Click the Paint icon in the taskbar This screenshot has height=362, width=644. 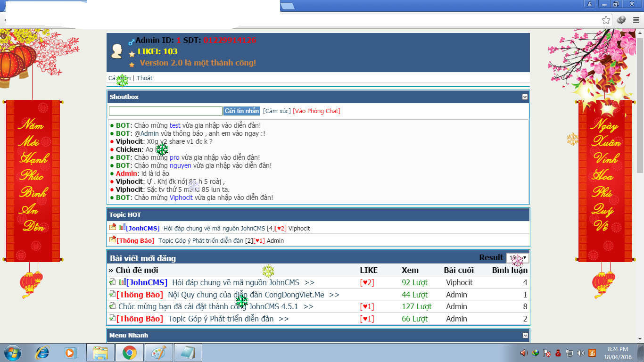[x=159, y=353]
